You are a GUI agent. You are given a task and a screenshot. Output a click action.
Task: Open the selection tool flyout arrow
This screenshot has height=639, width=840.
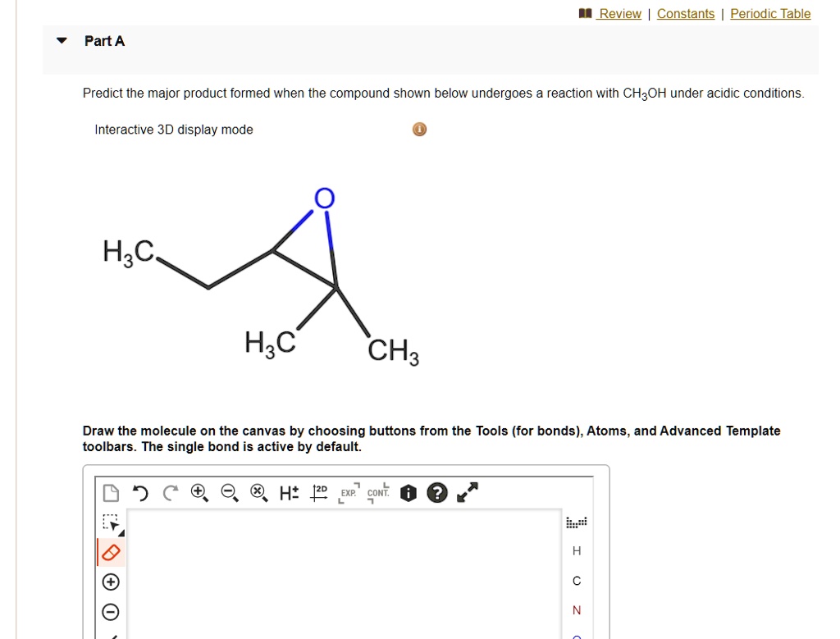click(x=121, y=533)
